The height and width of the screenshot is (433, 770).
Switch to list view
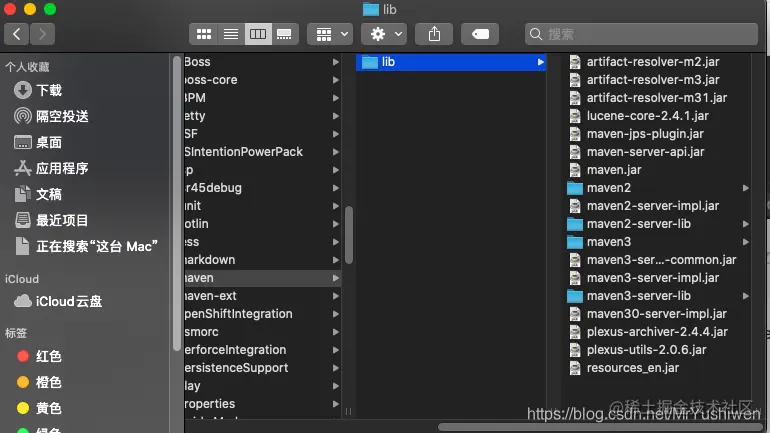231,34
